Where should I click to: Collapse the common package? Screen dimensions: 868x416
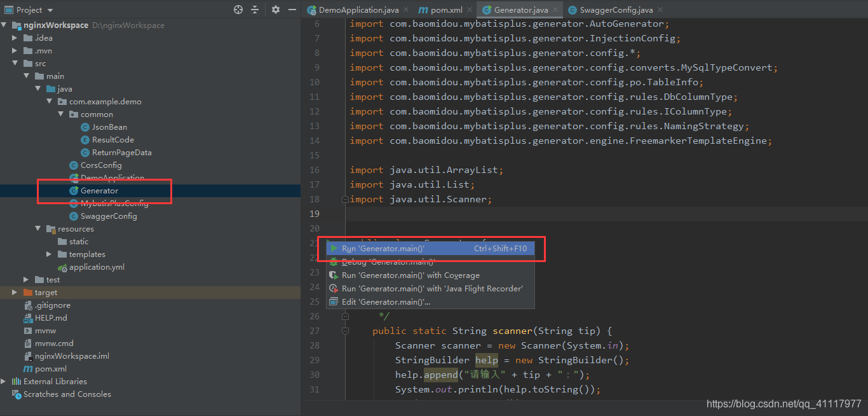tap(61, 114)
